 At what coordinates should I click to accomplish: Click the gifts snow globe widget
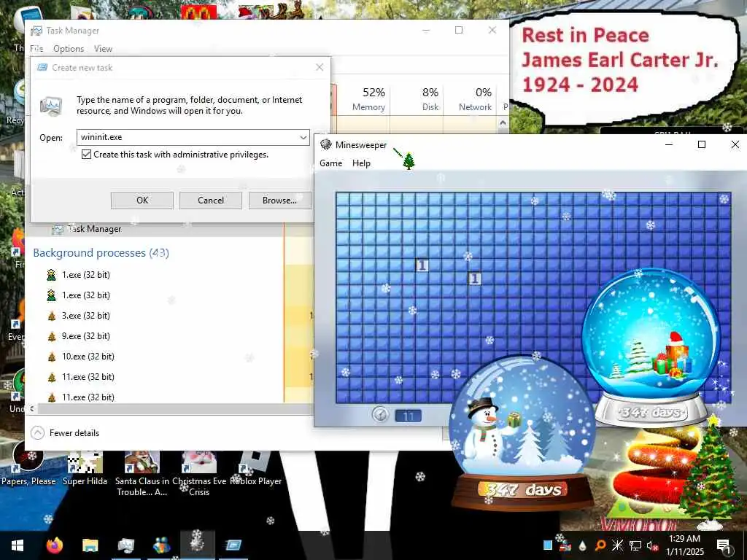[x=651, y=346]
